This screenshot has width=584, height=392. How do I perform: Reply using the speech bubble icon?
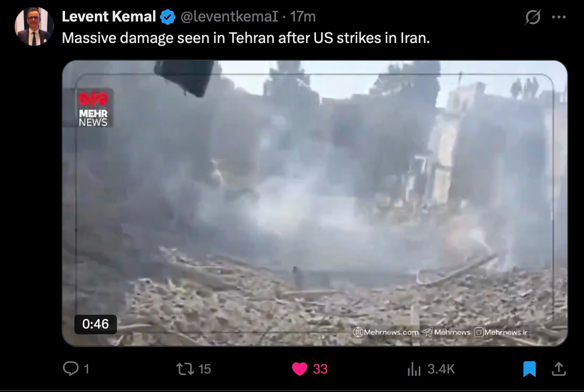point(71,369)
